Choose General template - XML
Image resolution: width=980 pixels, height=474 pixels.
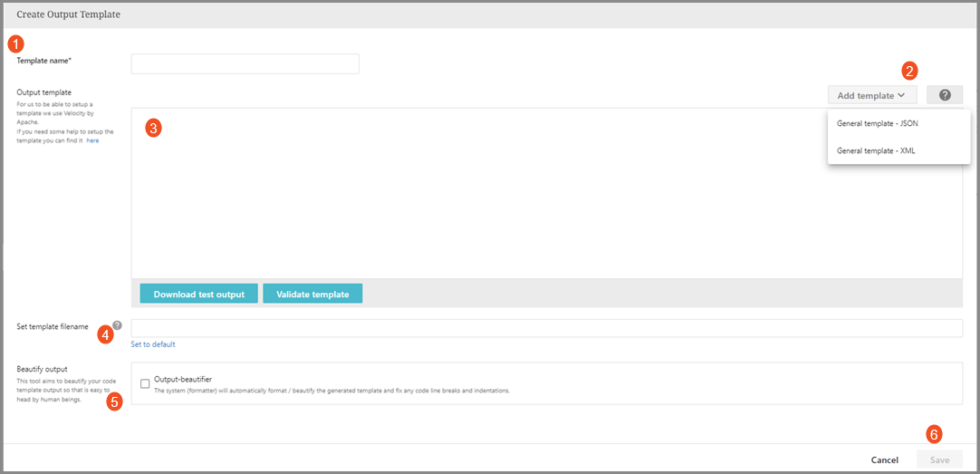875,150
